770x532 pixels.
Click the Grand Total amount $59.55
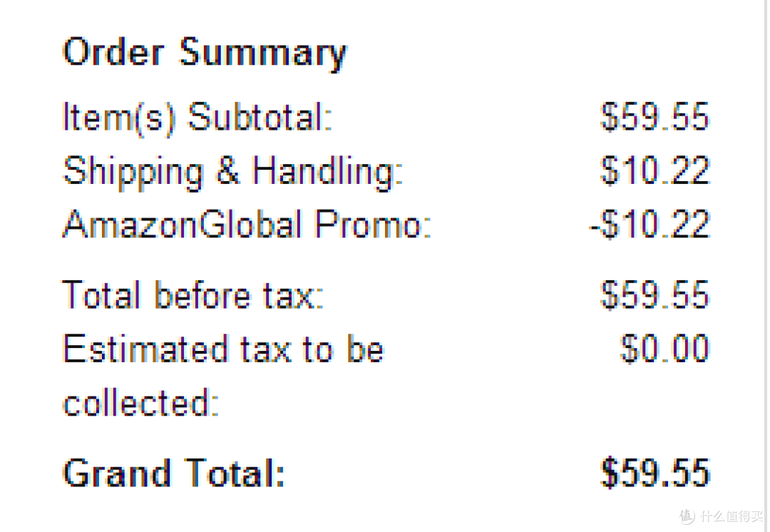(x=655, y=473)
